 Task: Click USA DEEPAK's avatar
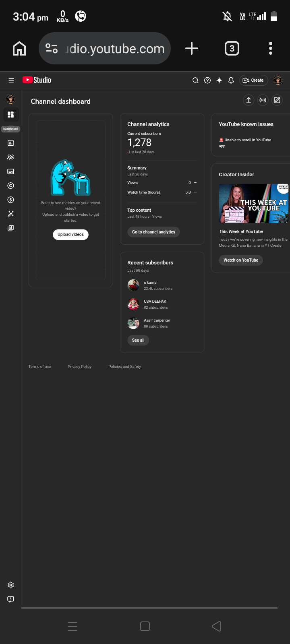(x=133, y=304)
